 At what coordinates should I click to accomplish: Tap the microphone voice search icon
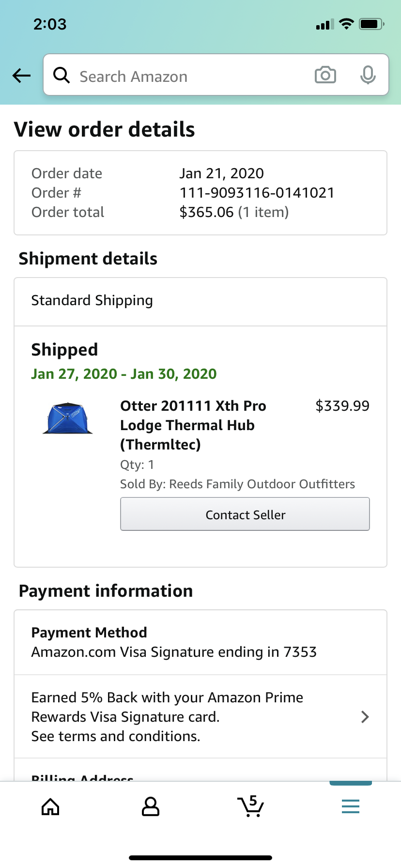click(368, 75)
